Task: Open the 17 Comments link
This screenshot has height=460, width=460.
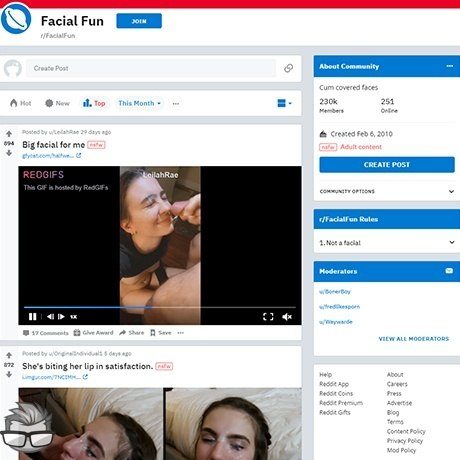Action: [46, 333]
